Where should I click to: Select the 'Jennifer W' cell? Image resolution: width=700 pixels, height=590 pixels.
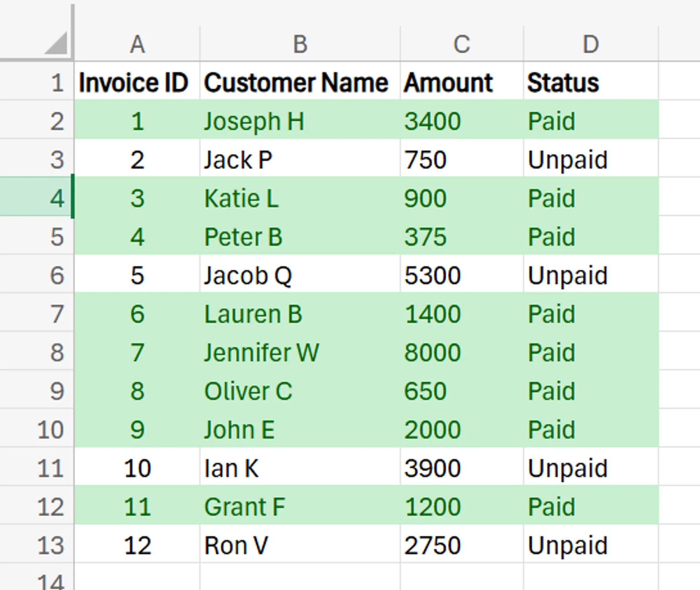pyautogui.click(x=300, y=351)
